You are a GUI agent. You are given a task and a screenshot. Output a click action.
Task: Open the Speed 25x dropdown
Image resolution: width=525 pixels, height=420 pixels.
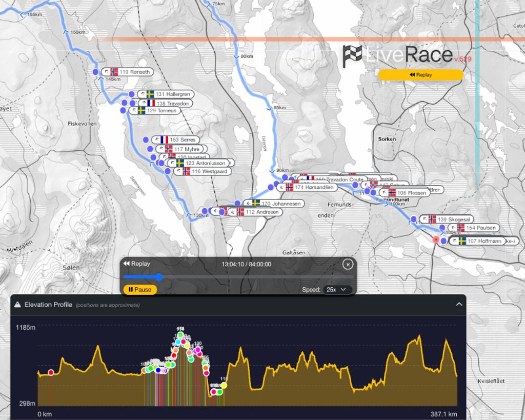(x=337, y=290)
